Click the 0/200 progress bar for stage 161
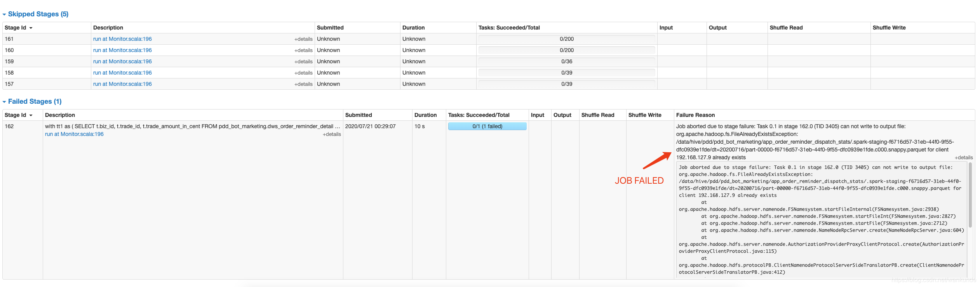Viewport: 980px width, 287px height. [567, 39]
